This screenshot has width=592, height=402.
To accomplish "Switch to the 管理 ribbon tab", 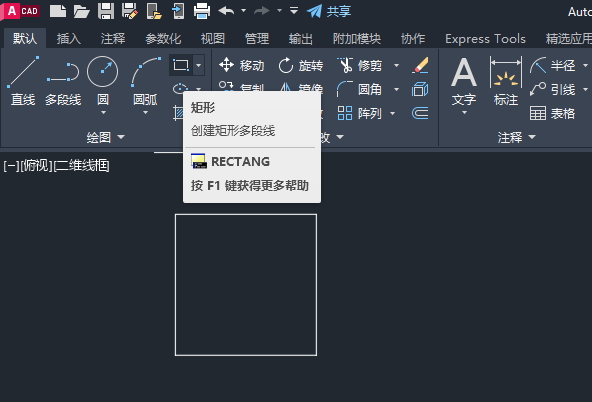I will [257, 39].
